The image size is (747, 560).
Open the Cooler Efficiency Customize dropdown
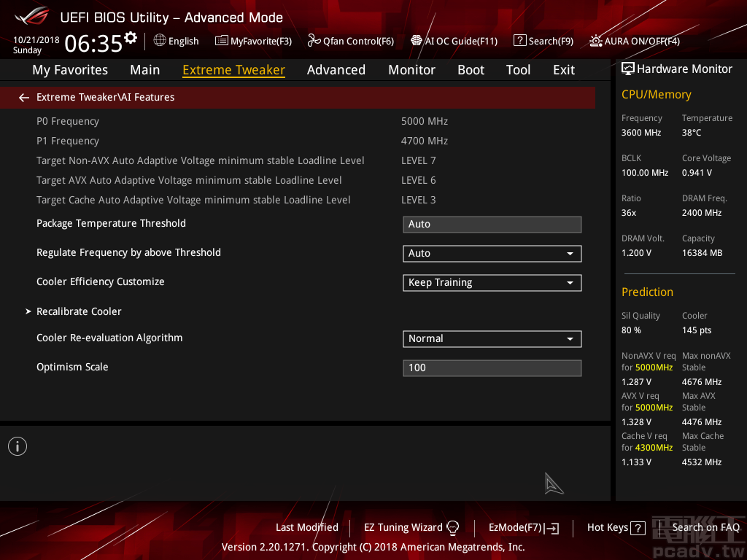(x=492, y=282)
